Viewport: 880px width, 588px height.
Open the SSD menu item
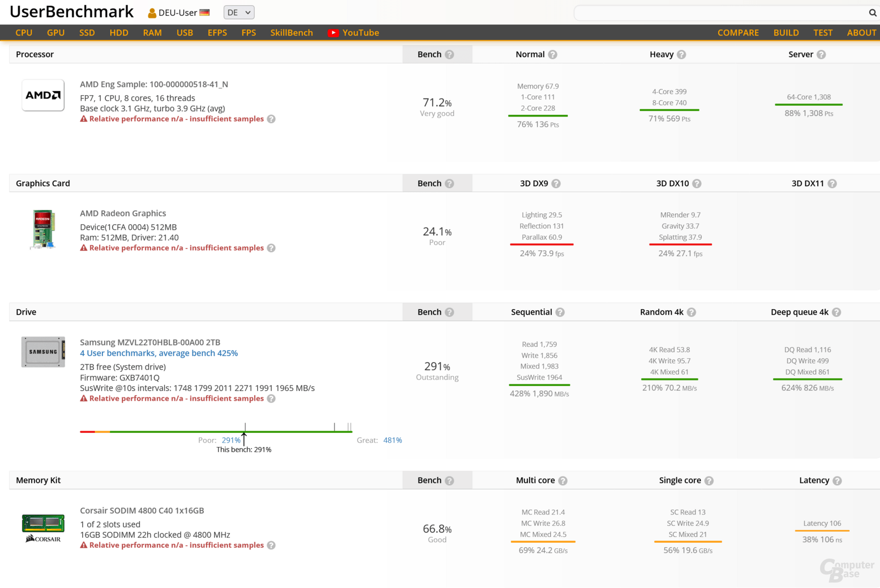pyautogui.click(x=87, y=33)
